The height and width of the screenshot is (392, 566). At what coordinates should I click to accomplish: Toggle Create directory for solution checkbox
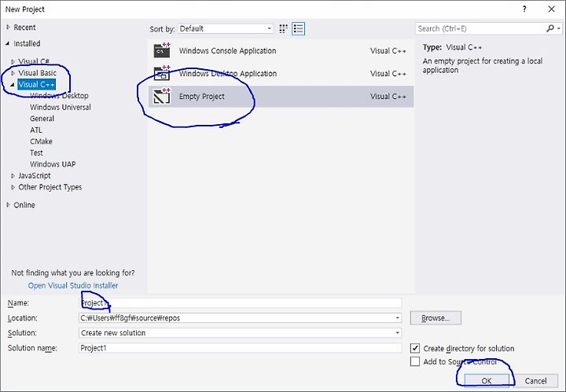coord(415,348)
